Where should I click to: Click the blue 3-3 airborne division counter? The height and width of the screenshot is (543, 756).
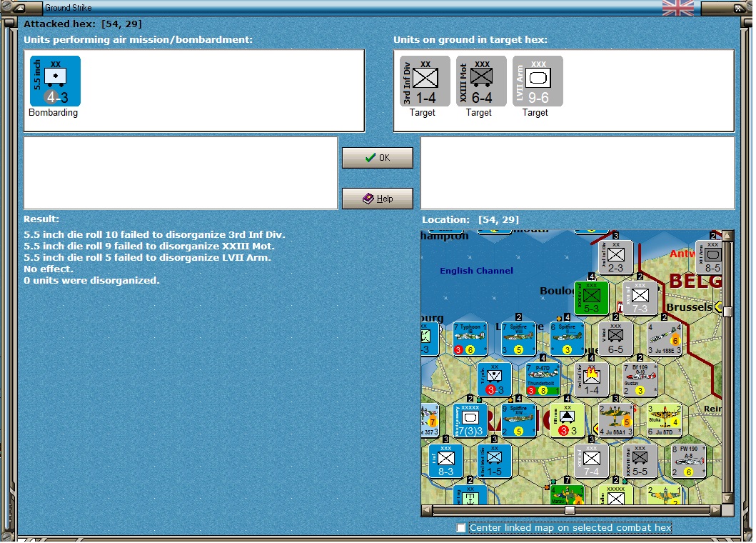(494, 379)
